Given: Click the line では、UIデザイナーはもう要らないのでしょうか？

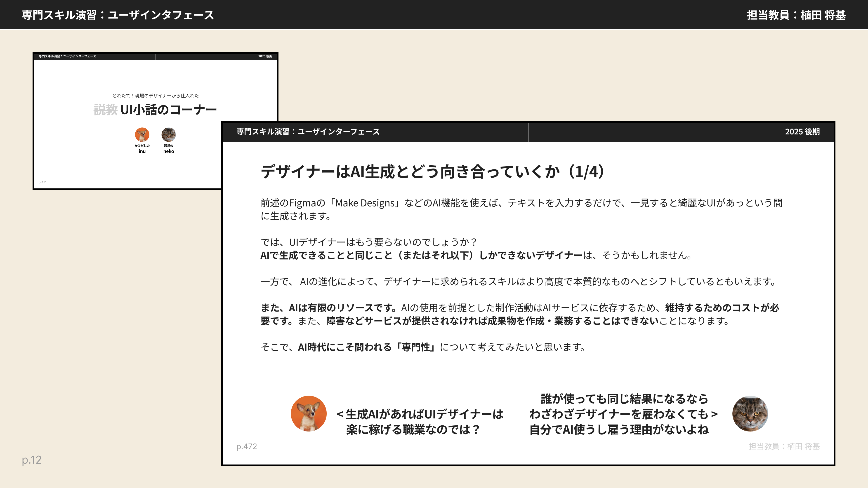Looking at the screenshot, I should [369, 242].
